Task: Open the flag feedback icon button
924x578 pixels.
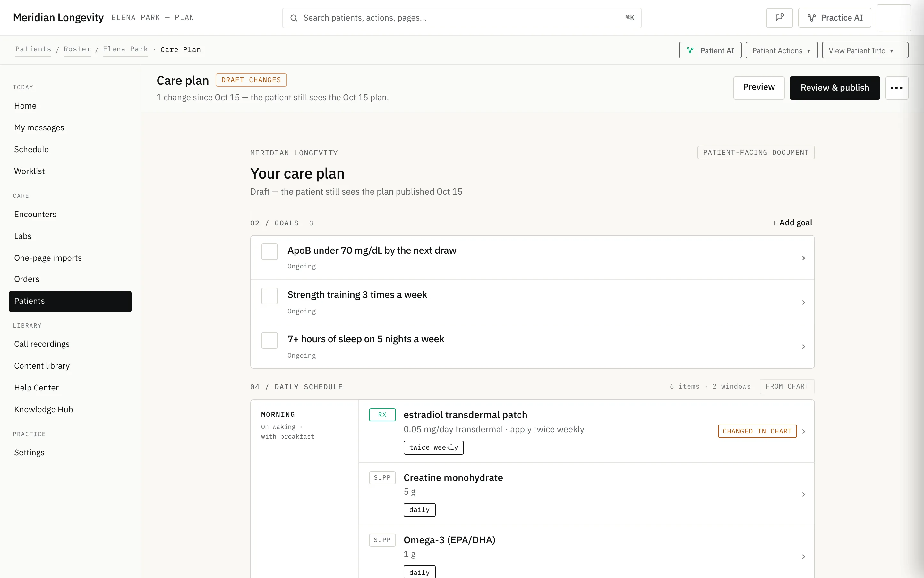Action: point(779,18)
